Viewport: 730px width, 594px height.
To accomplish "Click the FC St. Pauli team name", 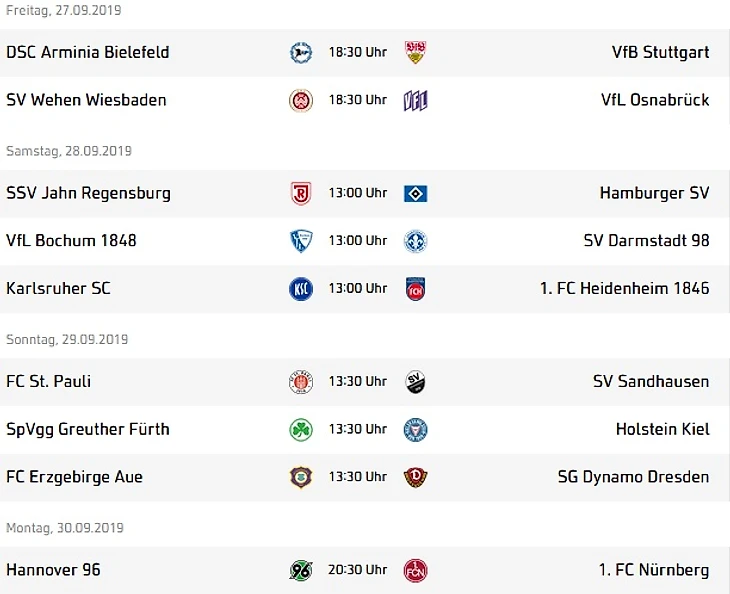I will coord(48,381).
